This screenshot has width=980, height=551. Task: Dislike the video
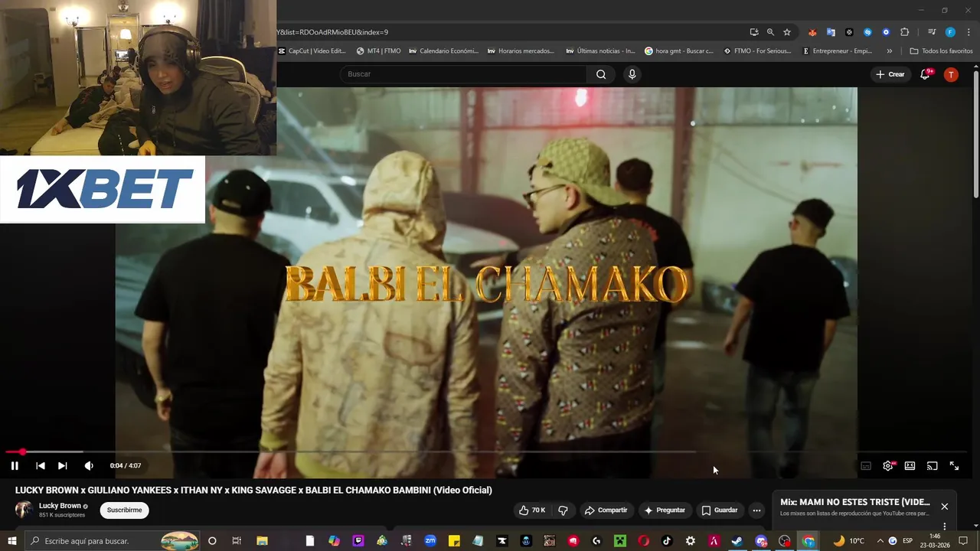563,510
